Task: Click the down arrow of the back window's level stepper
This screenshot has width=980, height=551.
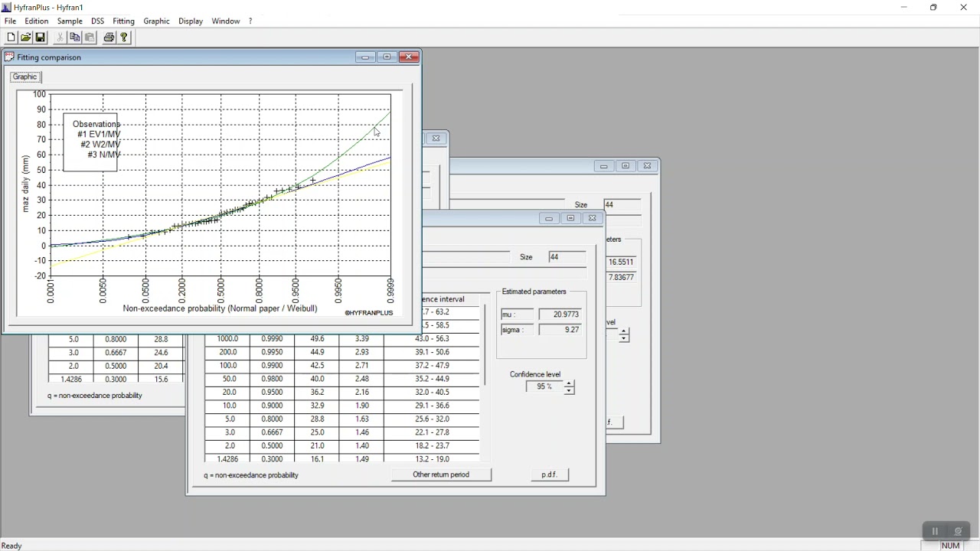Action: 624,339
